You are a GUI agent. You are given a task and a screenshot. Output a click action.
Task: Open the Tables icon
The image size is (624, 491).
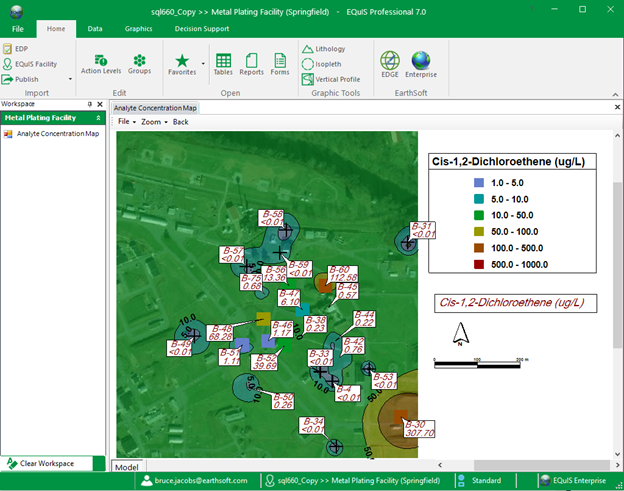(223, 63)
